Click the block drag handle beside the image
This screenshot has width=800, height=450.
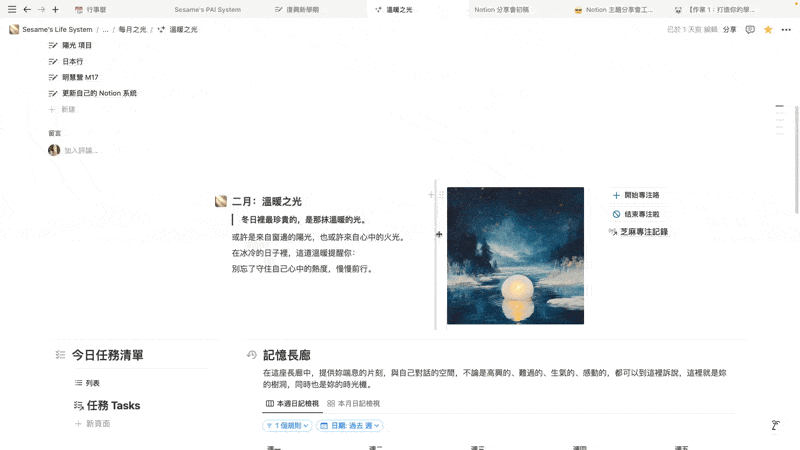tap(441, 194)
